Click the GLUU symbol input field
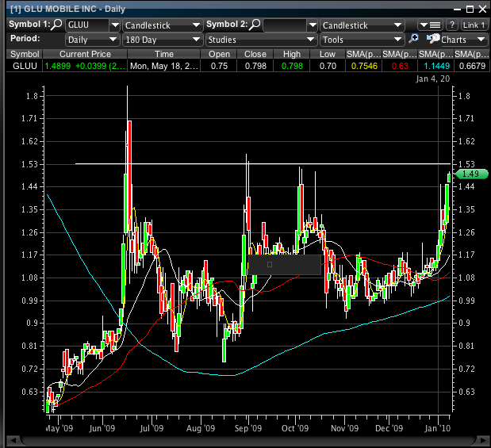 (x=86, y=25)
